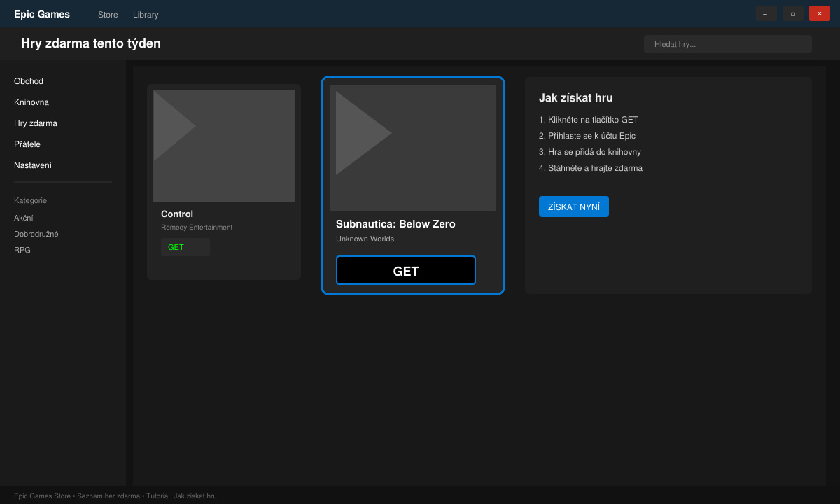Click Remedy Entertainment developer name
840x504 pixels.
tap(197, 227)
